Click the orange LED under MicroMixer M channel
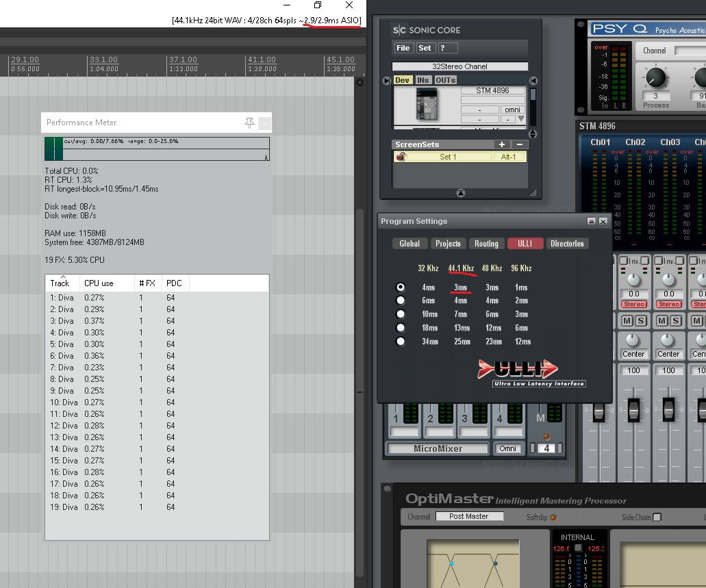706x588 pixels. click(546, 436)
